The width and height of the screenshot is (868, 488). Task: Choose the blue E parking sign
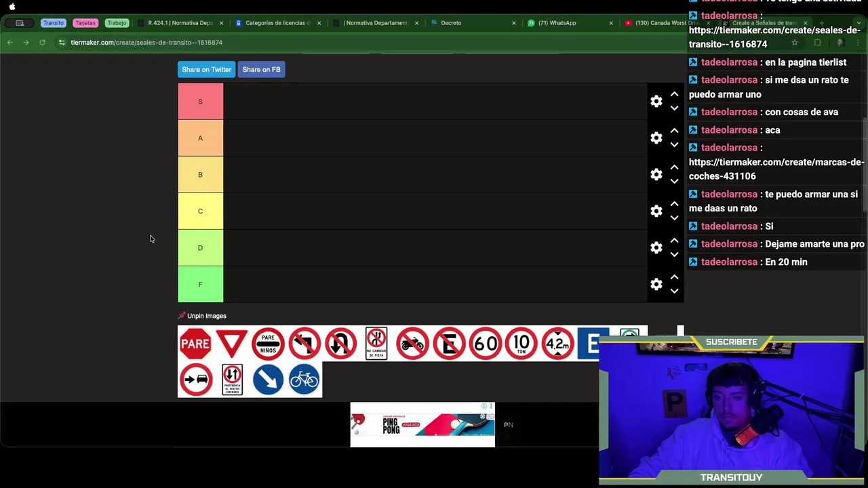point(588,344)
